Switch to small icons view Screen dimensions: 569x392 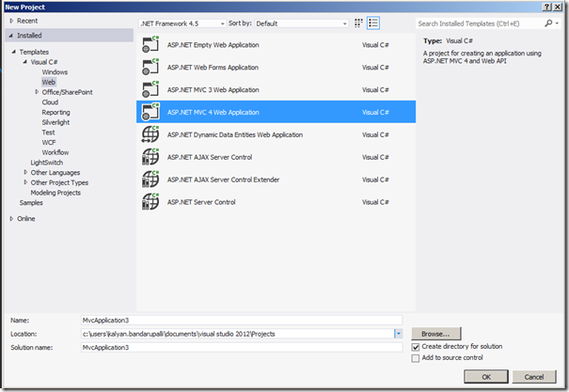(x=358, y=24)
